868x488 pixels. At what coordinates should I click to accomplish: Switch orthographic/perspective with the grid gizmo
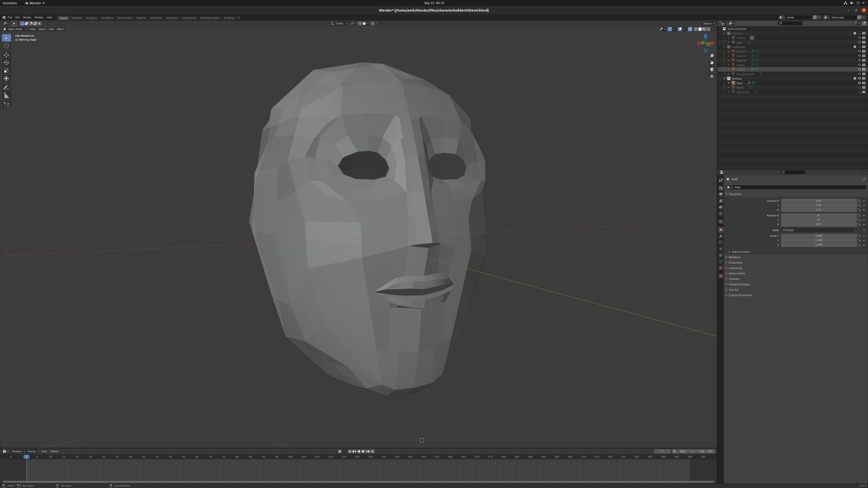712,76
